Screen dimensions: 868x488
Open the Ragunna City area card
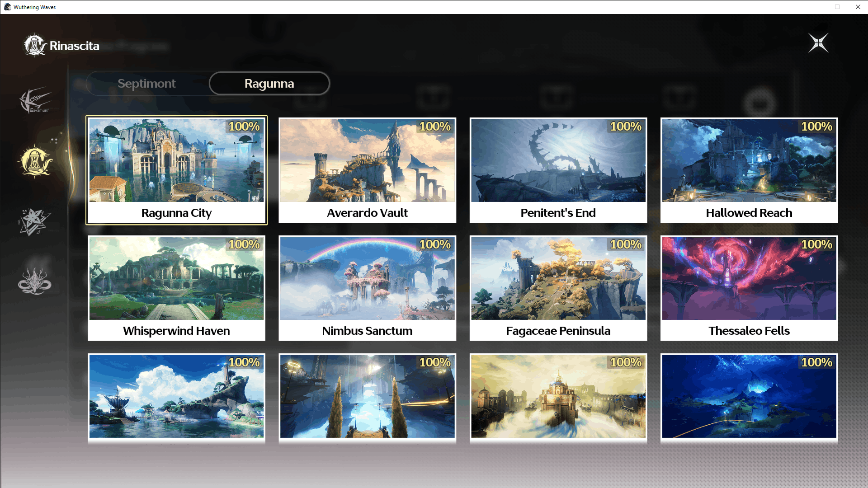pos(176,170)
